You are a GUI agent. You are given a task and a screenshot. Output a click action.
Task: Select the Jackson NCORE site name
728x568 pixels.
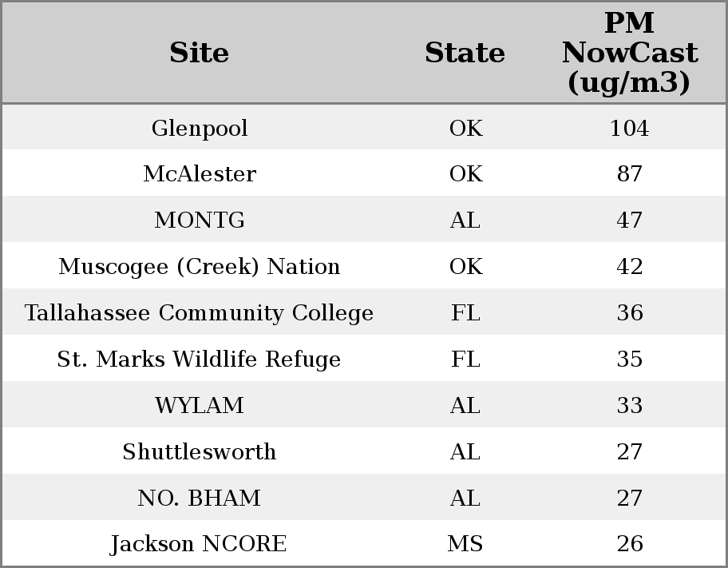200,544
